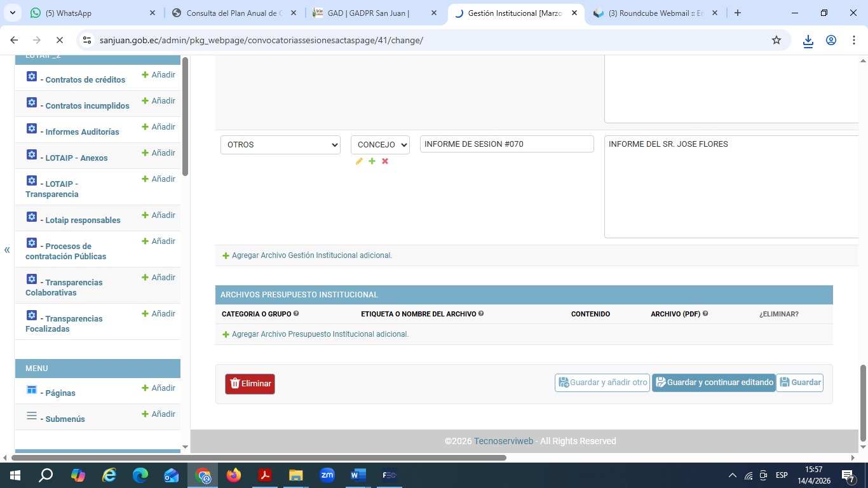Click Guardar y continuar editando button
Viewport: 868px width, 488px height.
(714, 383)
